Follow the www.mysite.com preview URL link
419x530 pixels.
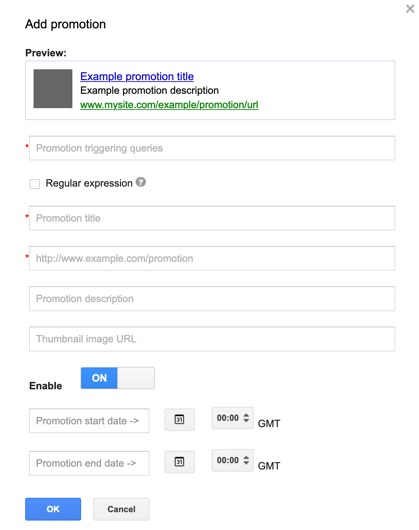(x=169, y=105)
